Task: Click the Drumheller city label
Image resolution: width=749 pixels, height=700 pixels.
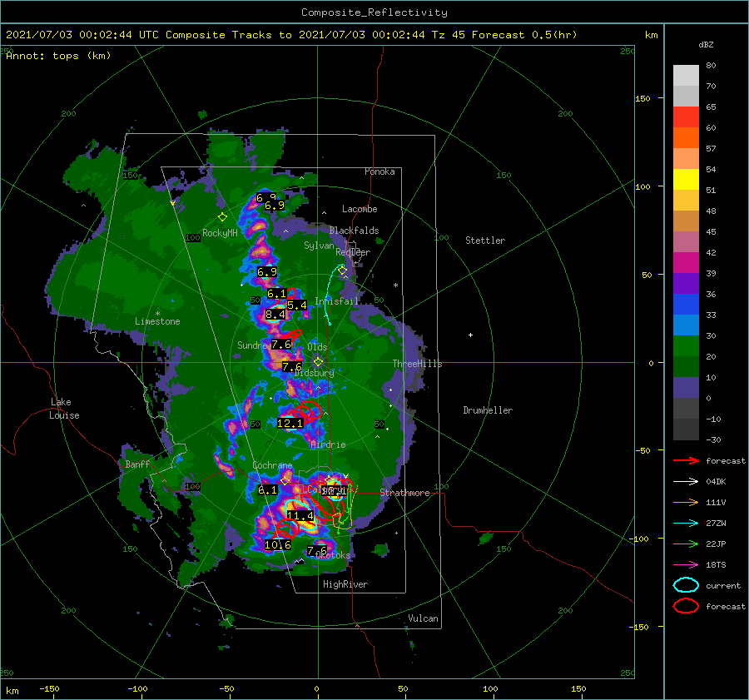Action: [488, 410]
